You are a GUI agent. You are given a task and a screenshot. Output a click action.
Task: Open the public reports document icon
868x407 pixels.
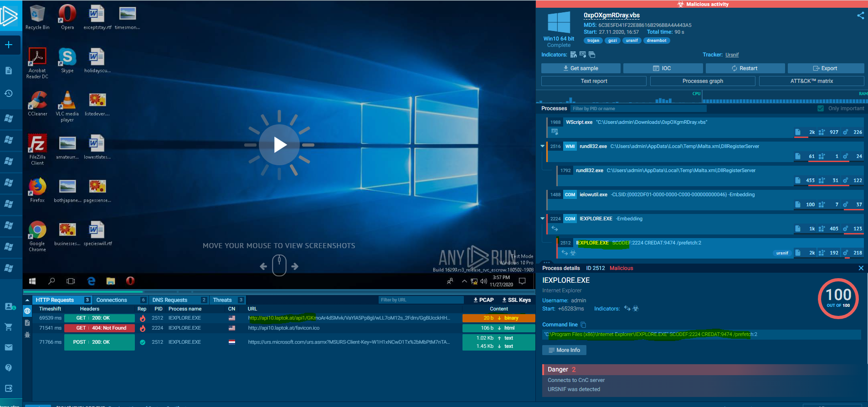(9, 71)
